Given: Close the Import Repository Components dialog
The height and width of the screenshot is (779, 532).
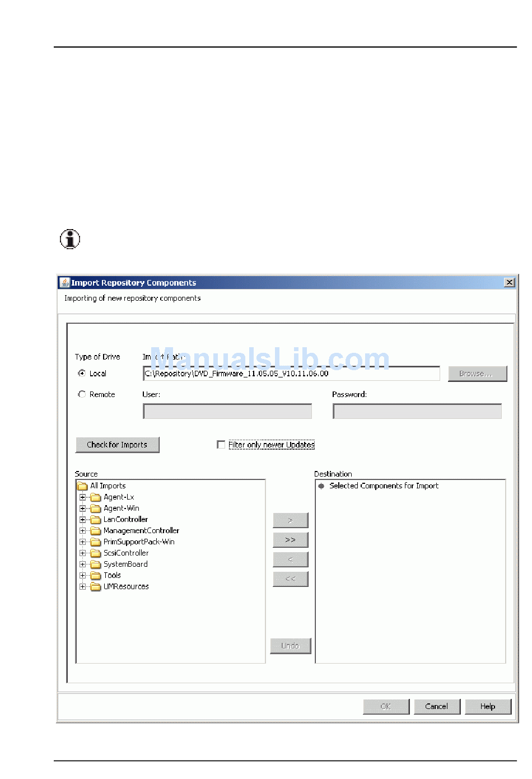Looking at the screenshot, I should (510, 283).
